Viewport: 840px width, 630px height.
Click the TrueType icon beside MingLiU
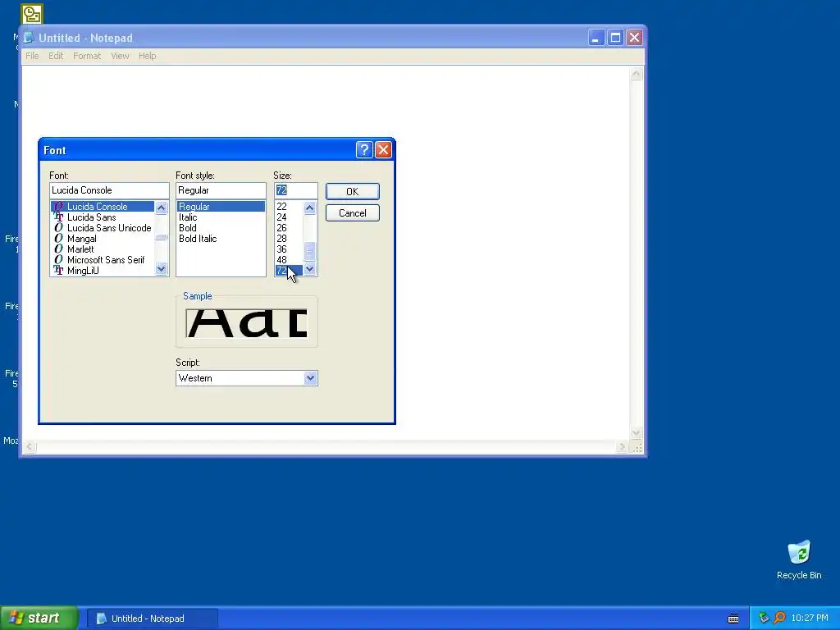(x=58, y=271)
